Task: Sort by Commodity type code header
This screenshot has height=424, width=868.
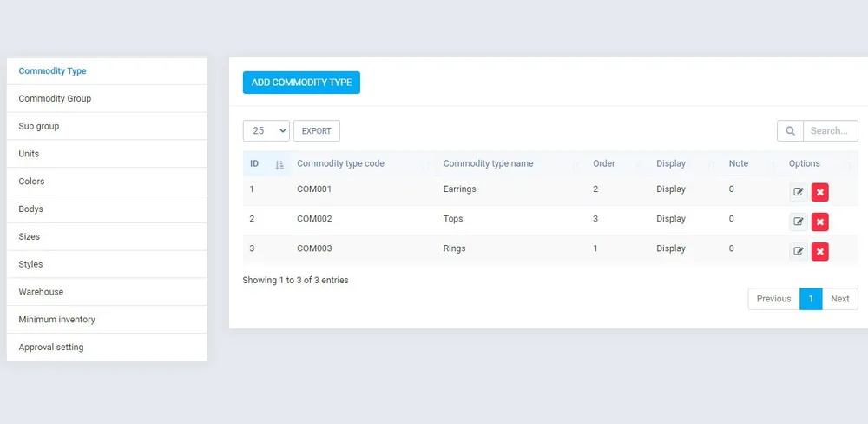Action: point(340,163)
